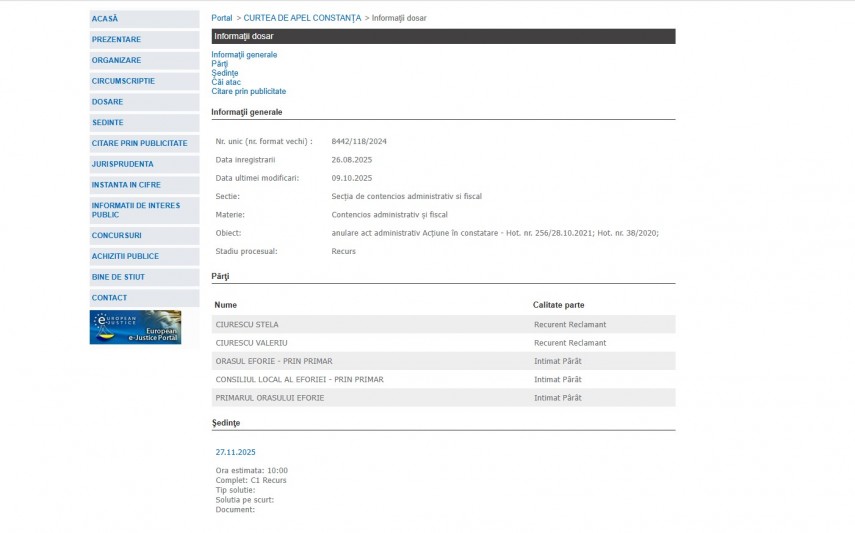
Task: Jump to Informații generale anchor link
Action: pos(244,55)
